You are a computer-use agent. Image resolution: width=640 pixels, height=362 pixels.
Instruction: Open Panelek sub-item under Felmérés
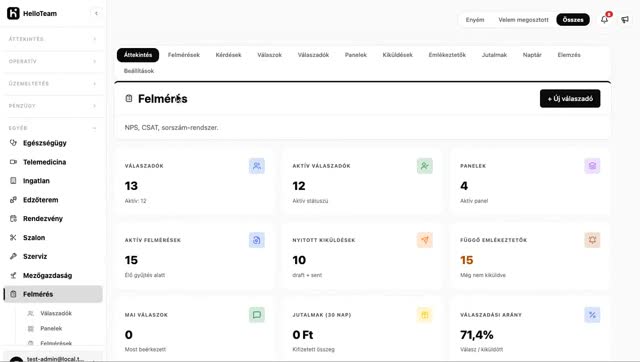[51, 329]
